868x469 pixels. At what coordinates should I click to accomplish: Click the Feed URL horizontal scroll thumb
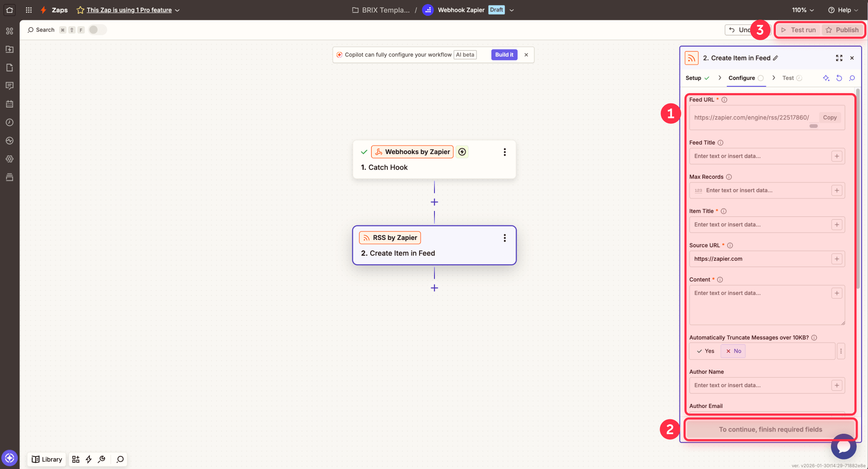pos(813,126)
